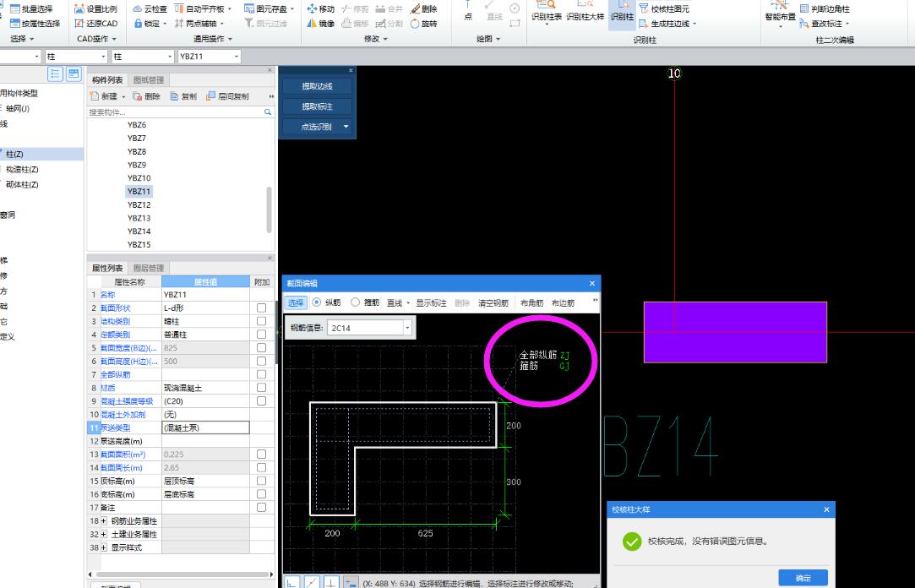Open the 钢筋信息 2C14 dropdown
This screenshot has width=915, height=588.
coord(407,328)
